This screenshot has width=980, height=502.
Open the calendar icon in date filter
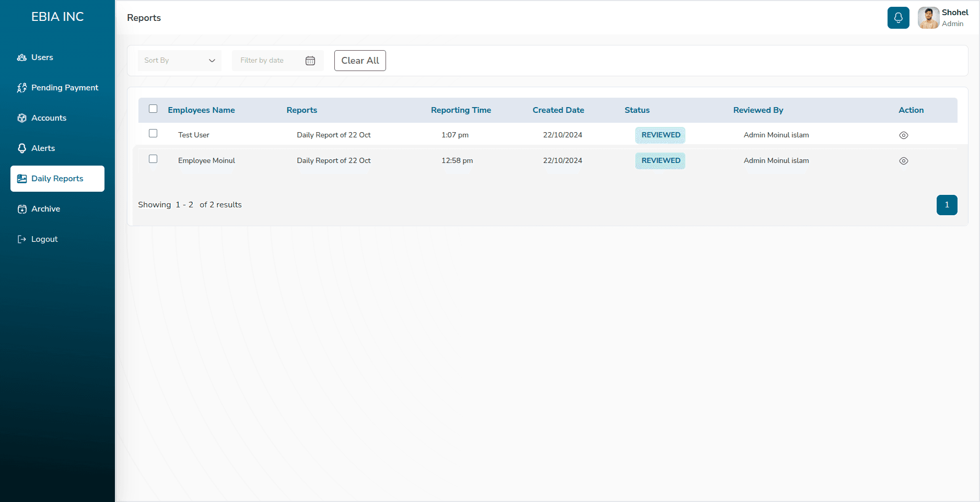point(310,61)
